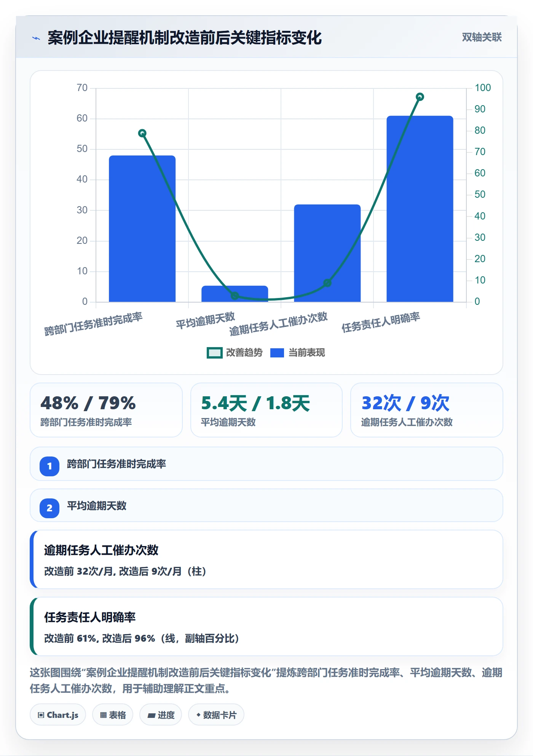Click the 数据卡片 tag chip
Image resolution: width=533 pixels, height=756 pixels.
216,714
